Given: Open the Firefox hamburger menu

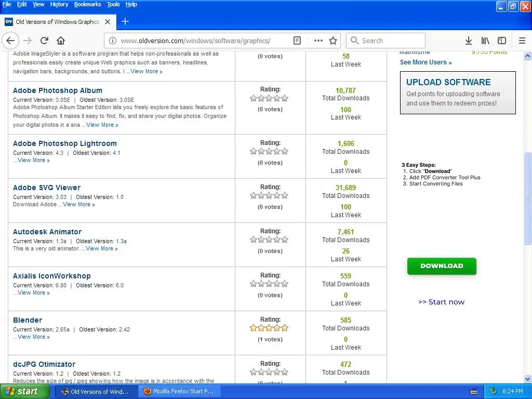Looking at the screenshot, I should coord(522,41).
